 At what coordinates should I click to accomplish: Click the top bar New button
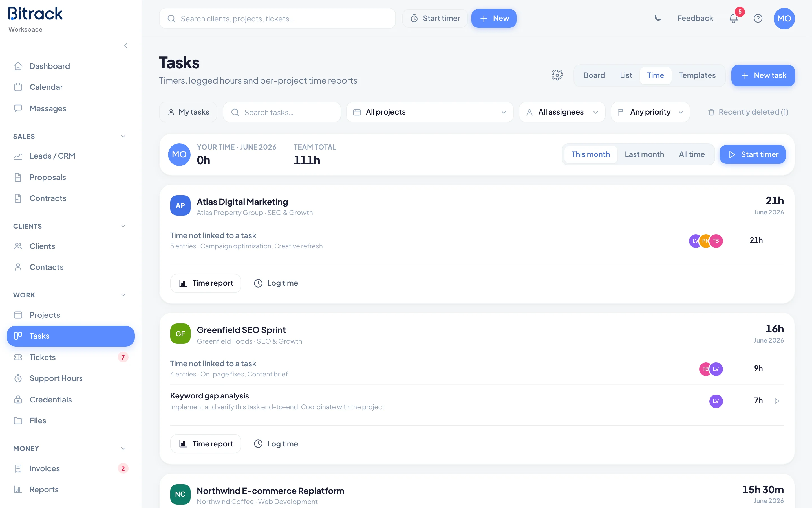pyautogui.click(x=494, y=18)
